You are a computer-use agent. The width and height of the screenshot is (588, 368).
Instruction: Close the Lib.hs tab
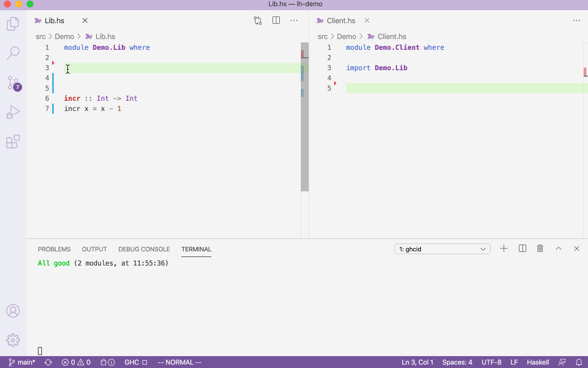click(x=85, y=20)
